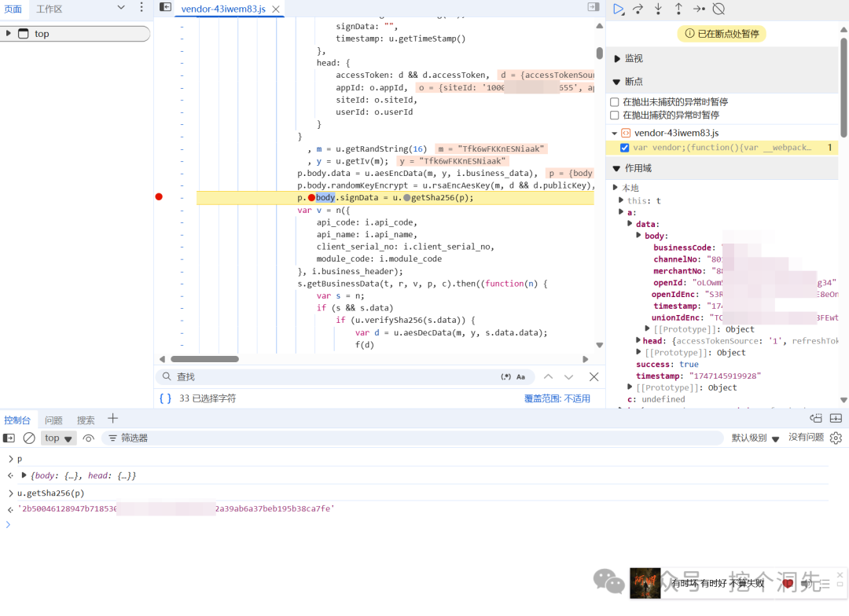Image resolution: width=849 pixels, height=616 pixels.
Task: Select the vendor-43iwem83.js file tab
Action: click(223, 9)
